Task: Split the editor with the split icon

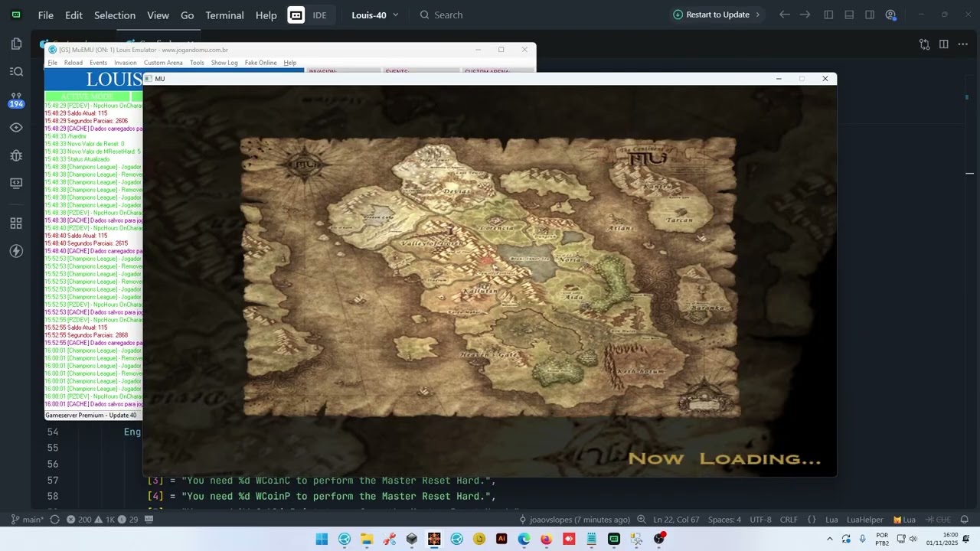Action: pyautogui.click(x=944, y=44)
